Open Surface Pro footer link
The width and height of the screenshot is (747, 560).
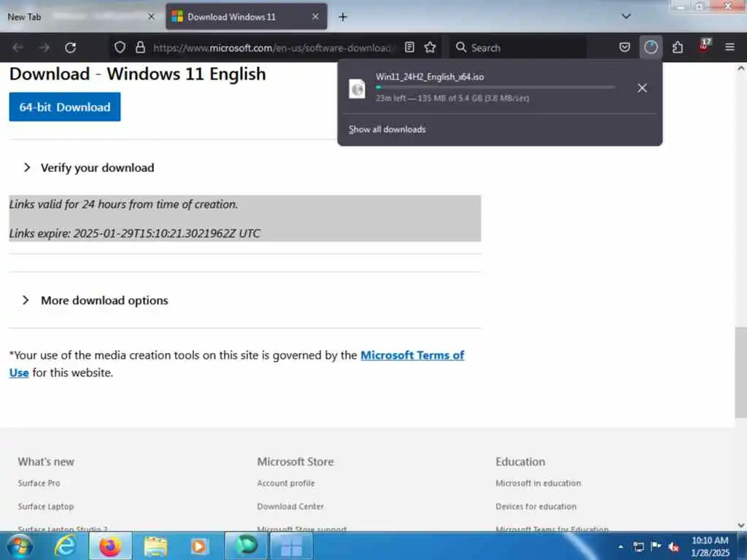(x=39, y=483)
